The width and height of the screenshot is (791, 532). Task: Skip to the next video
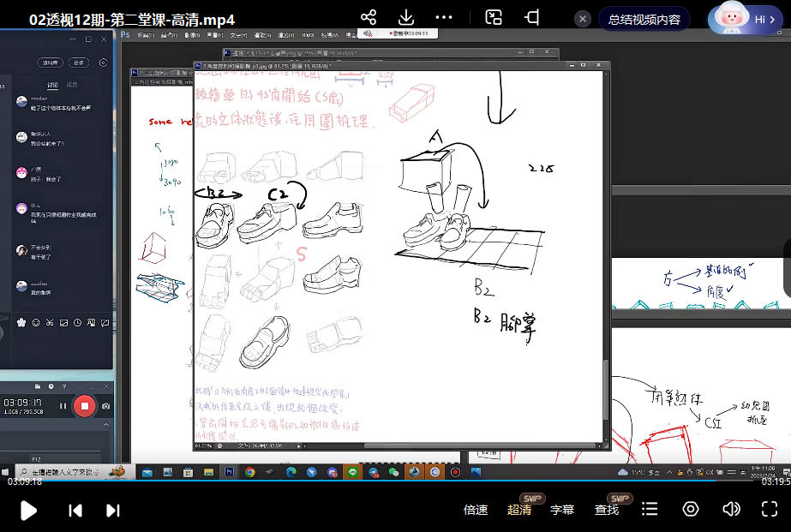click(x=112, y=510)
